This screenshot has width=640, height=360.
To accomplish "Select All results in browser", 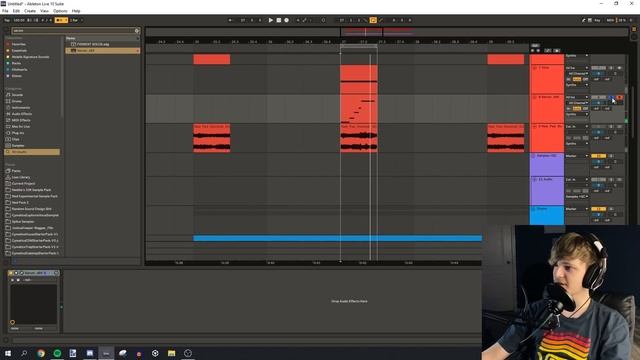I will point(32,152).
